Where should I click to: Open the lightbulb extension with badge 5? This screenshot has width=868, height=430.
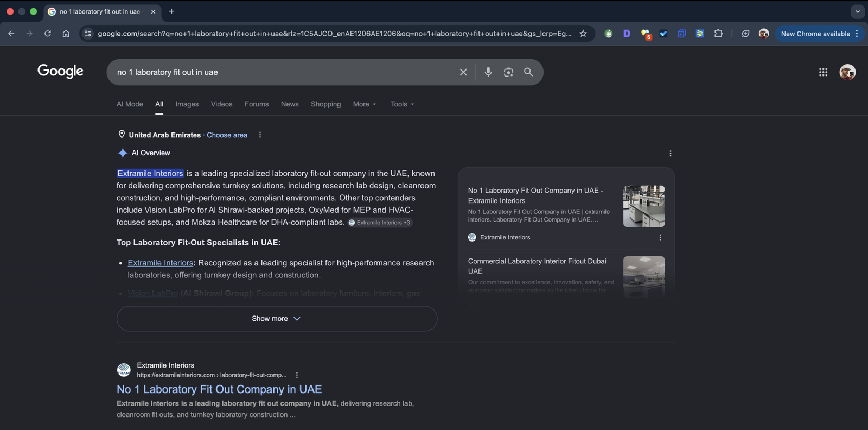click(x=646, y=34)
